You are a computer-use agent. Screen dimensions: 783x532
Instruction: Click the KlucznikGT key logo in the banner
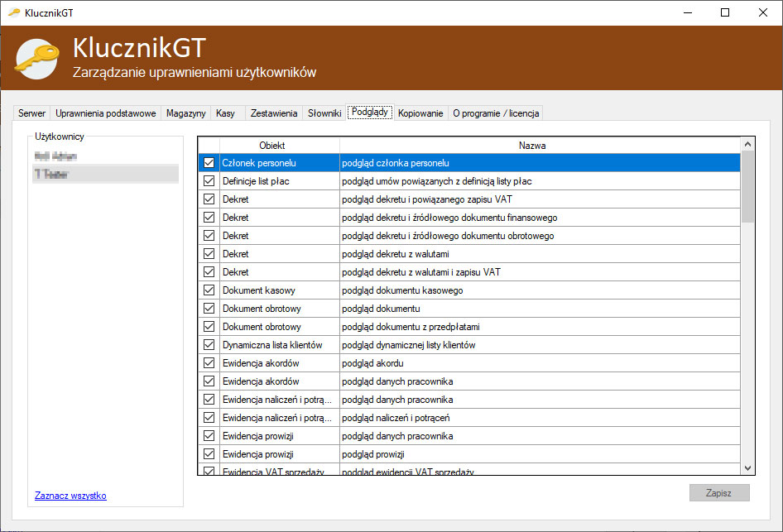[37, 59]
